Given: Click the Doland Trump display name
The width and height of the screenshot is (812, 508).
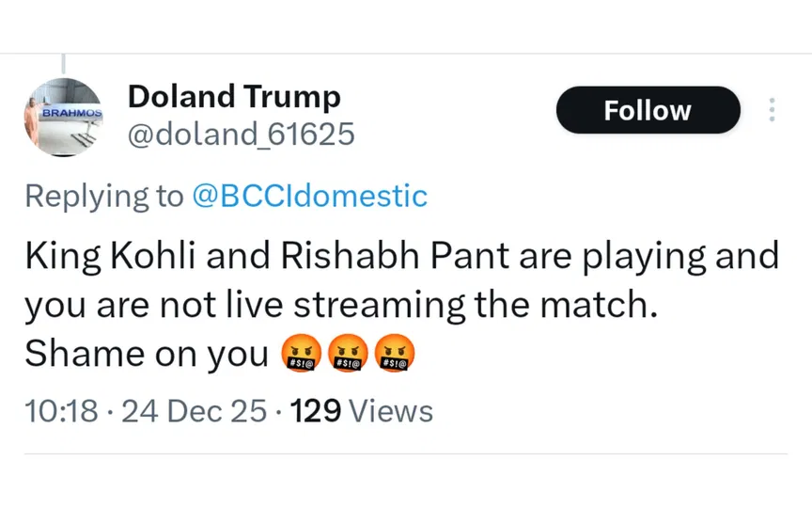Looking at the screenshot, I should (x=233, y=96).
